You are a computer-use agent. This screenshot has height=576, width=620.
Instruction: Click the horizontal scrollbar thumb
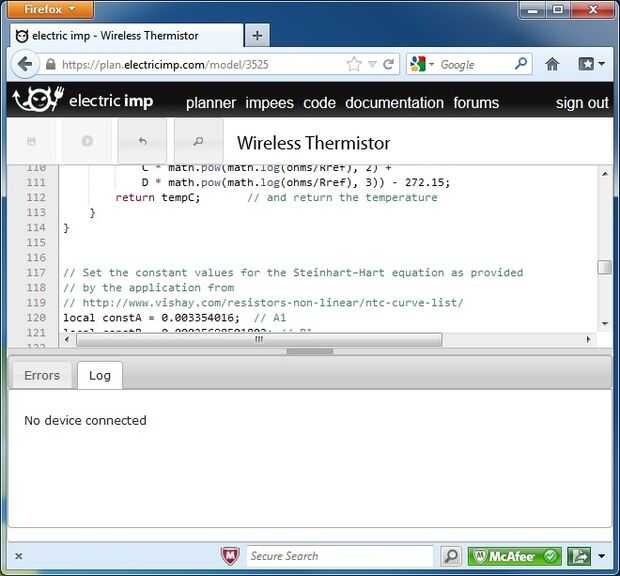[259, 340]
